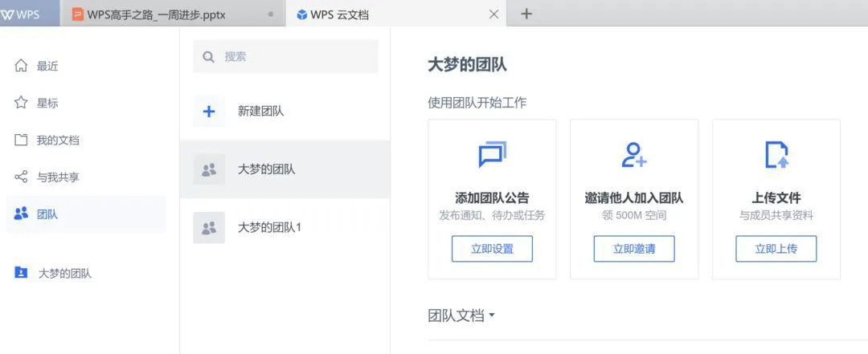Click the people icon beside 团队
The width and height of the screenshot is (868, 354).
pyautogui.click(x=21, y=214)
